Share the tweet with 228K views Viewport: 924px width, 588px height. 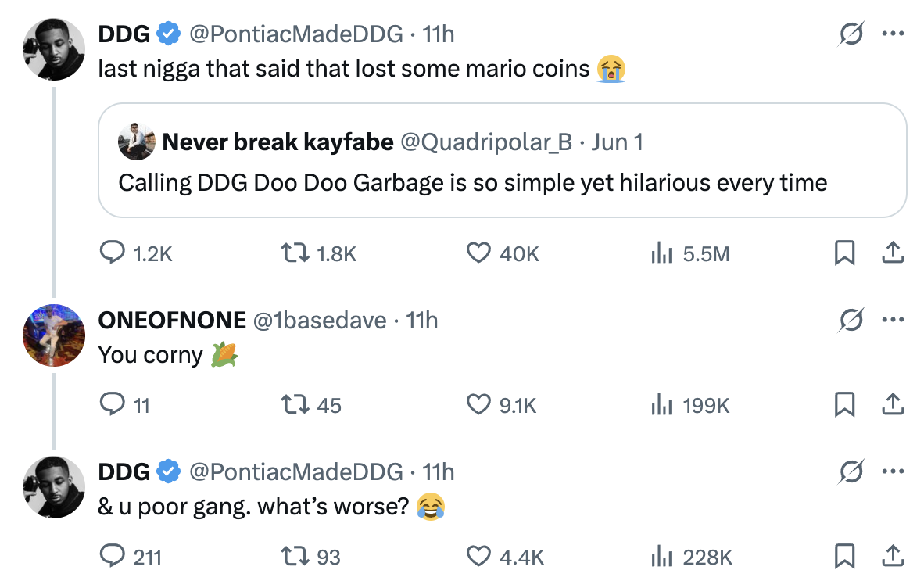pyautogui.click(x=893, y=555)
